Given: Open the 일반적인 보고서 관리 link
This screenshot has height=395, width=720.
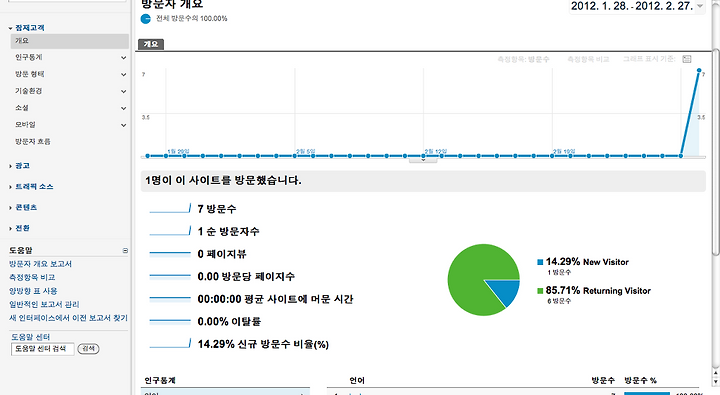Looking at the screenshot, I should pos(44,304).
